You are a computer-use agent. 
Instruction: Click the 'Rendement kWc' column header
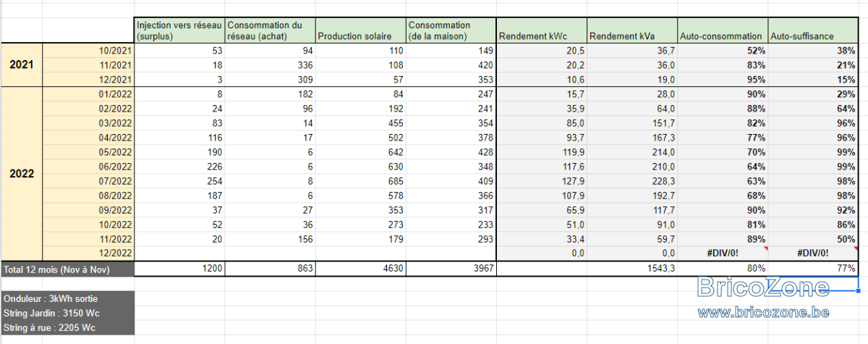pos(542,30)
